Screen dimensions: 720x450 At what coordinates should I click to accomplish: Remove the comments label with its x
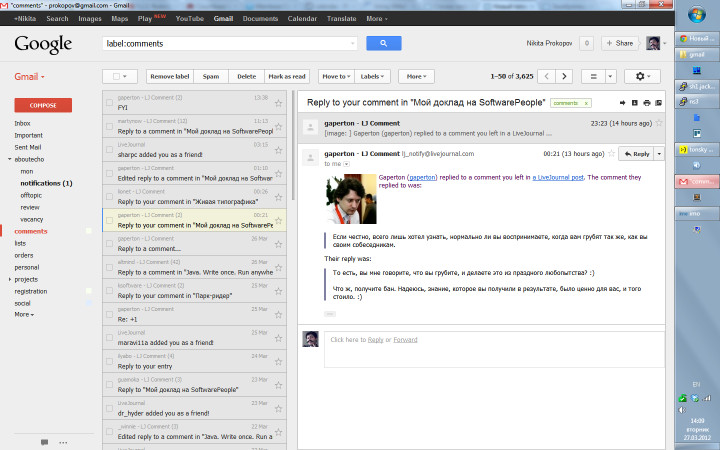pyautogui.click(x=586, y=103)
